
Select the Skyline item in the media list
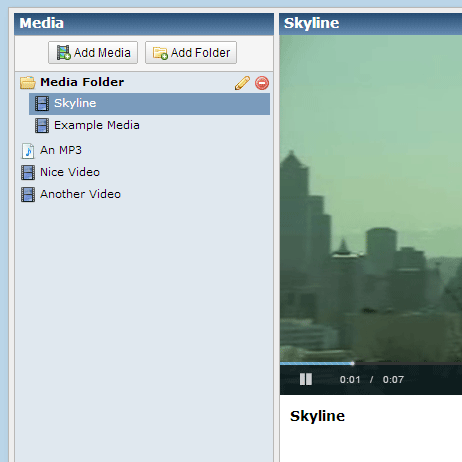(x=149, y=104)
